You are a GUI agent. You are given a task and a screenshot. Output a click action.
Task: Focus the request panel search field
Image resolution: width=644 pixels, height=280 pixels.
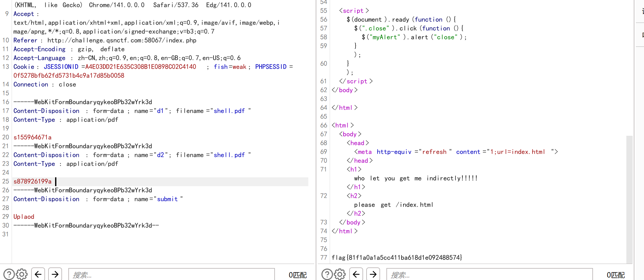[x=172, y=275]
